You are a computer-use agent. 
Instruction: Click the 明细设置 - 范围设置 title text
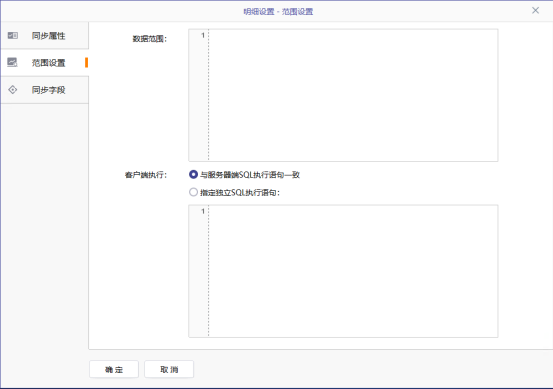(x=278, y=12)
